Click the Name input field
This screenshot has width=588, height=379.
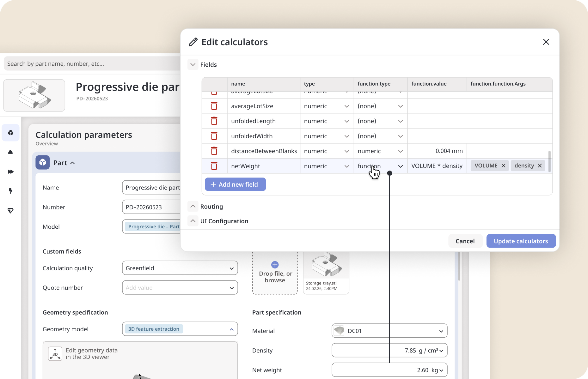pyautogui.click(x=151, y=187)
